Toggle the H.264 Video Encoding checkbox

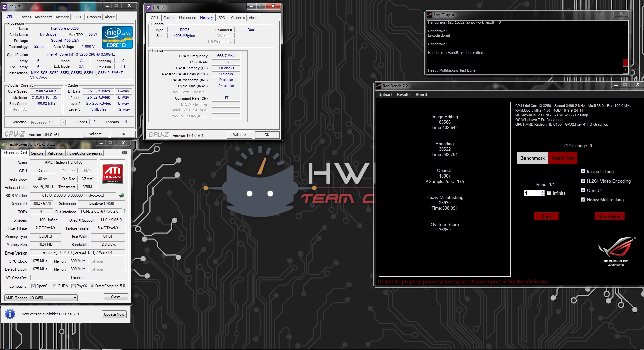(583, 181)
